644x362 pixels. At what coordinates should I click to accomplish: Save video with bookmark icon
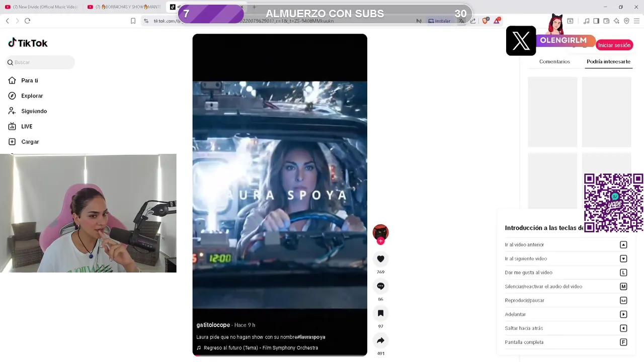pyautogui.click(x=380, y=313)
